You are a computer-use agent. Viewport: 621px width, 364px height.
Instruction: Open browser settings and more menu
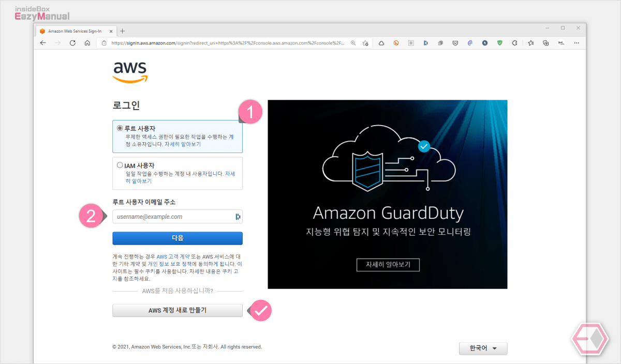coord(576,43)
